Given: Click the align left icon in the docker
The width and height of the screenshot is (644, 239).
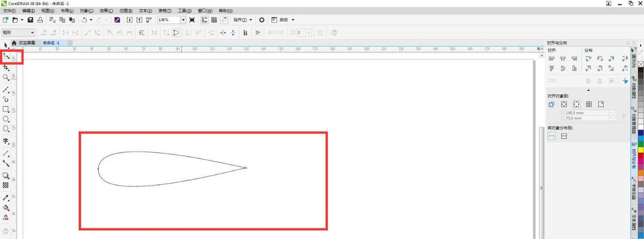Looking at the screenshot, I should (x=552, y=59).
